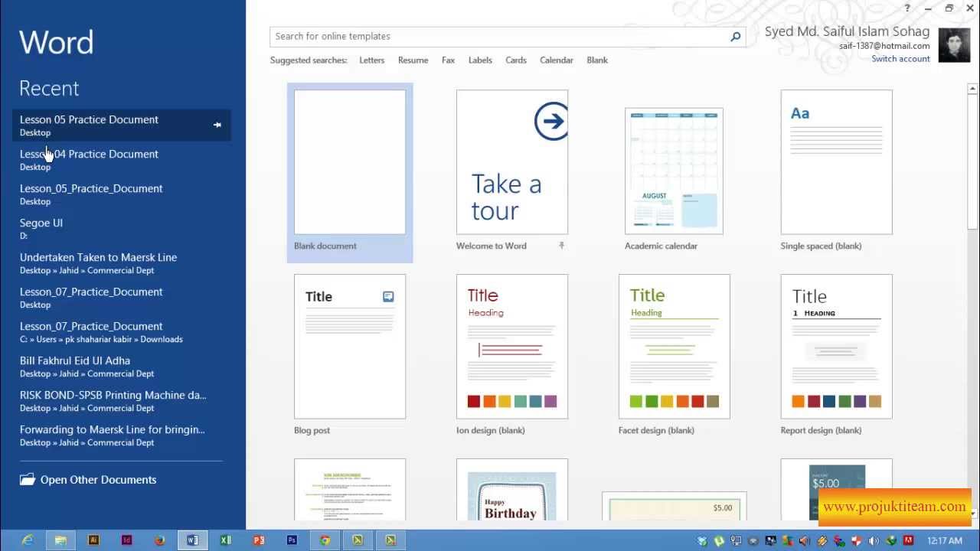The width and height of the screenshot is (980, 551).
Task: Launch Adobe Illustrator from the taskbar
Action: click(93, 540)
